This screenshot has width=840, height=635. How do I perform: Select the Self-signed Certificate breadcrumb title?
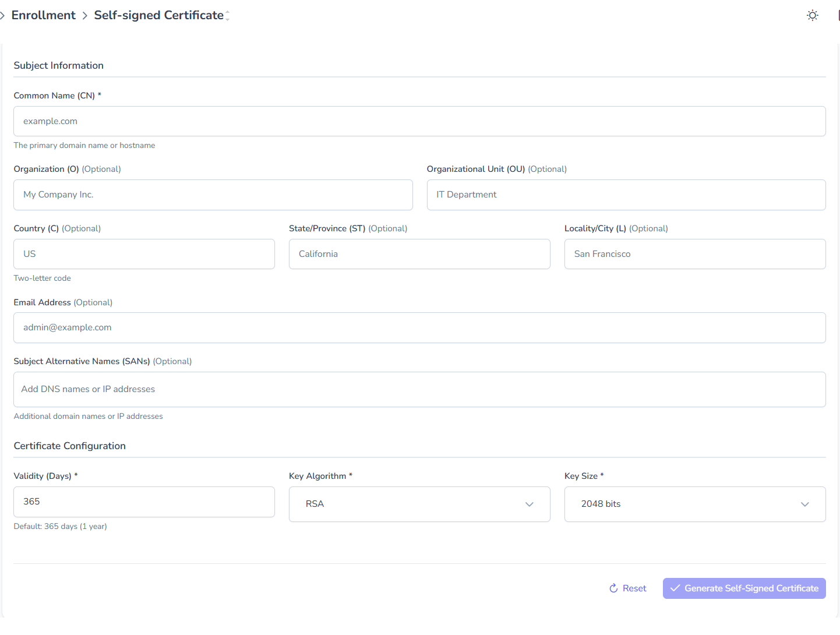[x=158, y=16]
